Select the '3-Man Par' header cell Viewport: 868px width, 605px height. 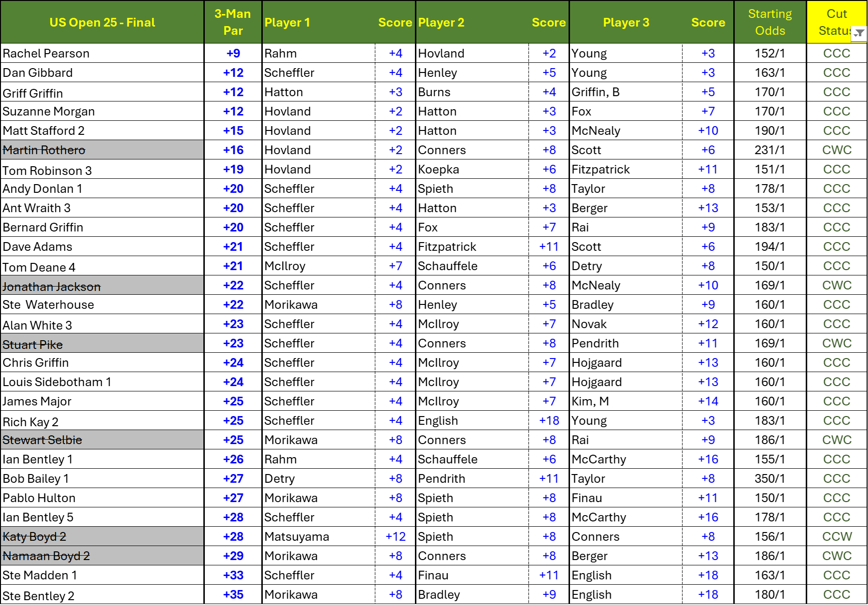click(233, 22)
